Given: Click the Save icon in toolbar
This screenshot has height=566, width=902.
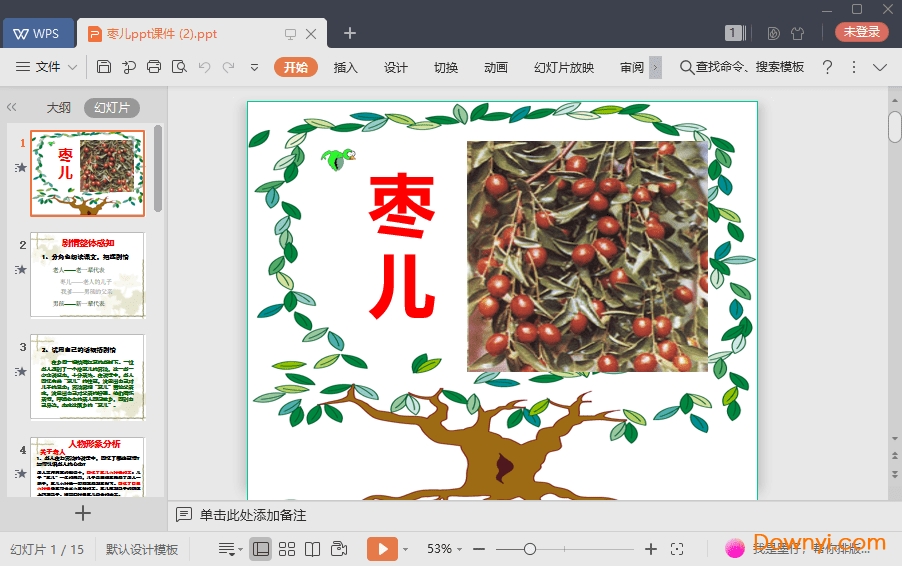Looking at the screenshot, I should click(104, 67).
